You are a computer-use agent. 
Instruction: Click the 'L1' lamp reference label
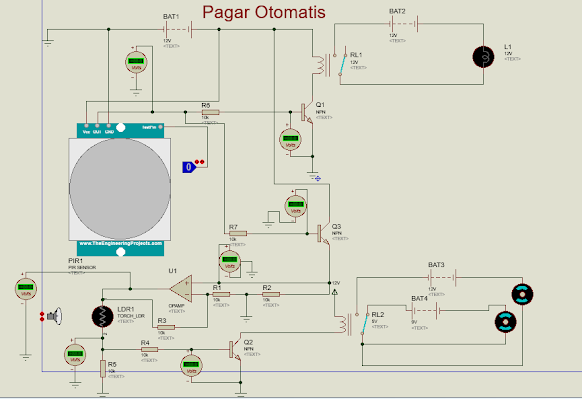508,47
